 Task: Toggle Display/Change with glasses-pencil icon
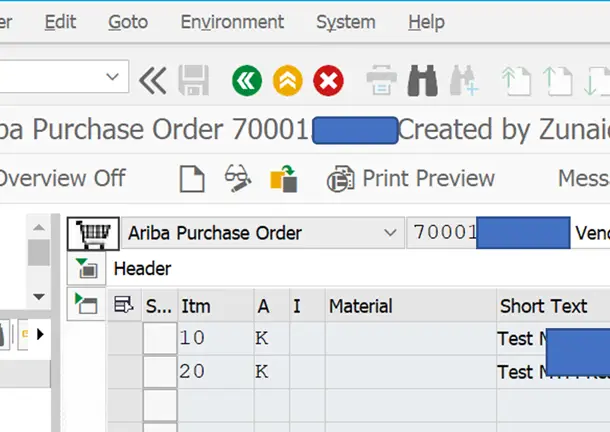coord(238,178)
